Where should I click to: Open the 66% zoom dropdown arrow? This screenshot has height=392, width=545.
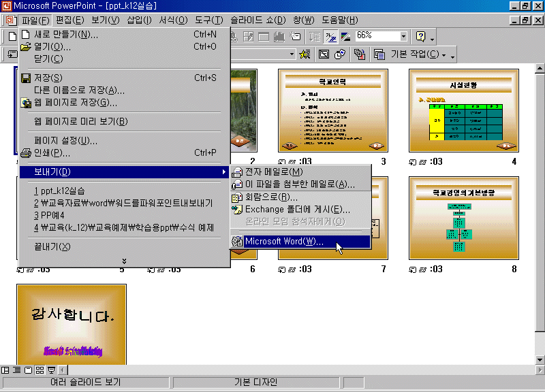click(403, 36)
